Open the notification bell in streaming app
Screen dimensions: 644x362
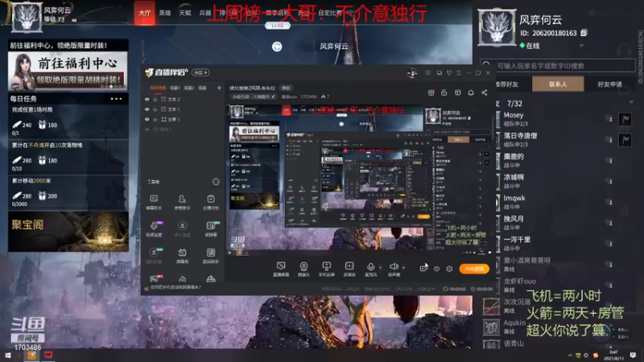click(471, 93)
